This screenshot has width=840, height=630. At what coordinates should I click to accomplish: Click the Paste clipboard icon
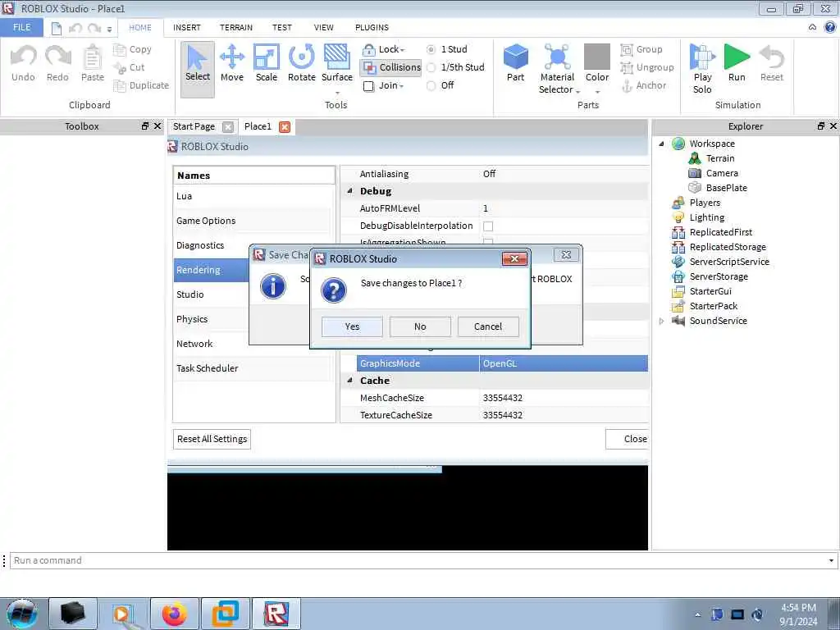(x=92, y=63)
